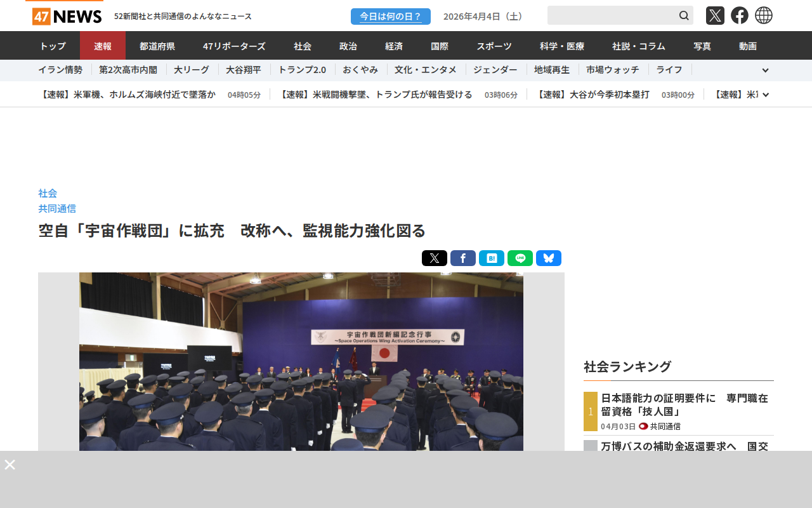Open the ジェンダー topic link
This screenshot has height=508, width=812.
click(x=495, y=70)
